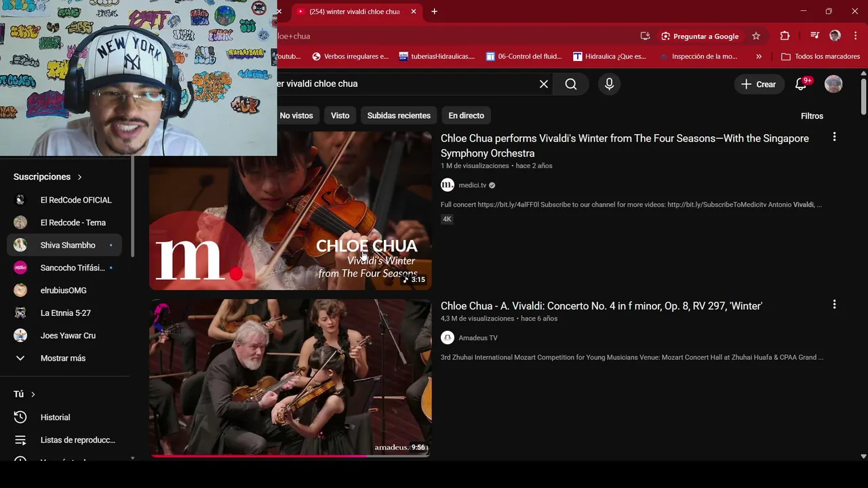Expand Mostrar más in subscriptions
The height and width of the screenshot is (488, 868).
coord(50,358)
